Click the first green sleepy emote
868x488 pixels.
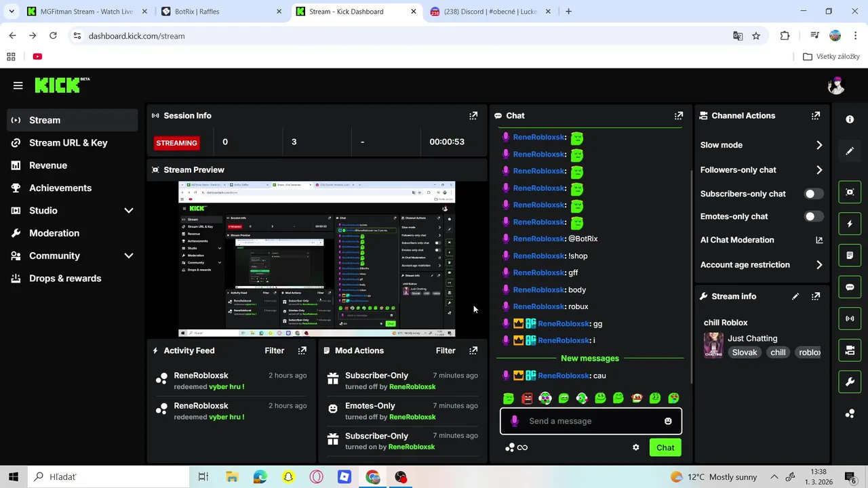point(509,399)
